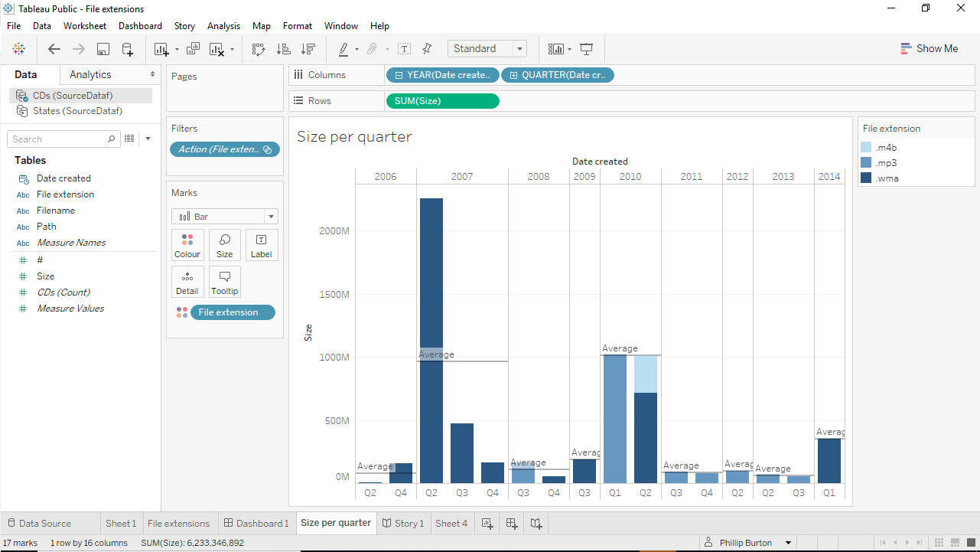The height and width of the screenshot is (552, 980).
Task: Redo with the forward arrow icon
Action: tap(79, 49)
